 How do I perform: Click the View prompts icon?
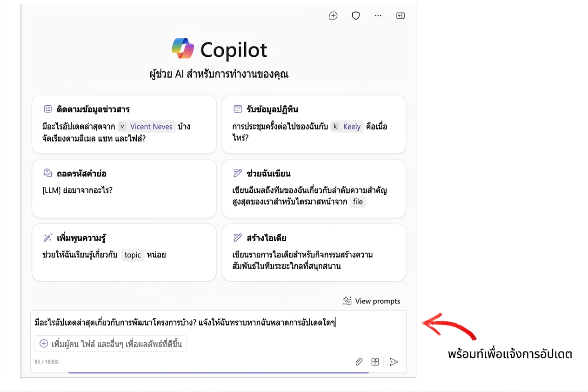[x=347, y=301]
